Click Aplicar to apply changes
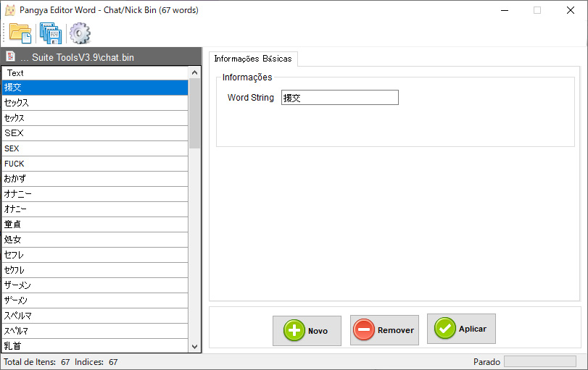The image size is (588, 370). [x=461, y=329]
